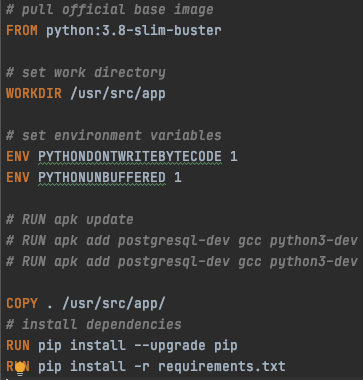This screenshot has width=363, height=380.
Task: Click the yellow lightbulb quick-fix icon
Action: tap(20, 368)
